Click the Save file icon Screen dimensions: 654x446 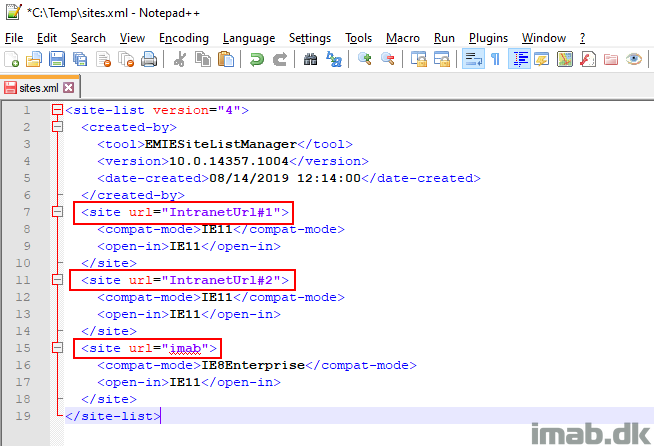pos(57,59)
